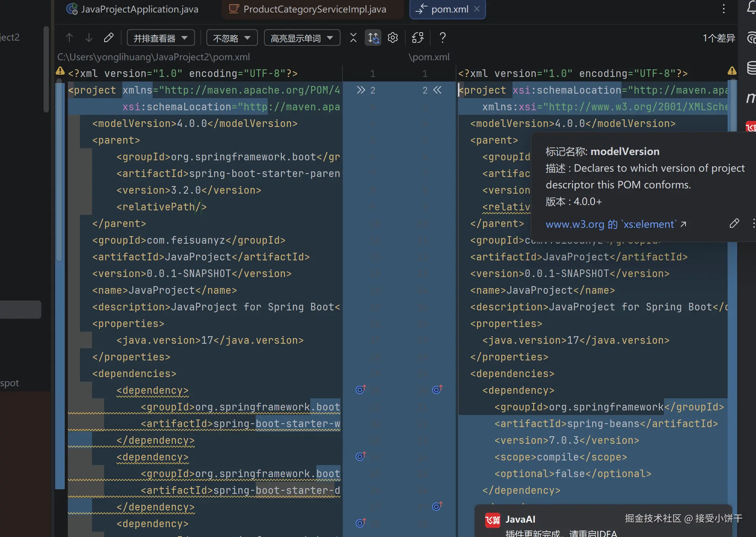Open the 高亮显示单词 highlight dropdown

pyautogui.click(x=302, y=38)
